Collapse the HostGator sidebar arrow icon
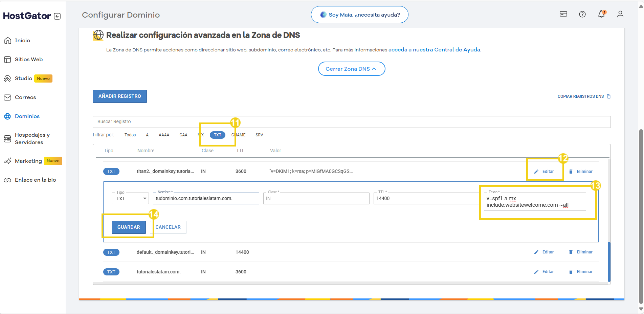The image size is (644, 314). [57, 16]
